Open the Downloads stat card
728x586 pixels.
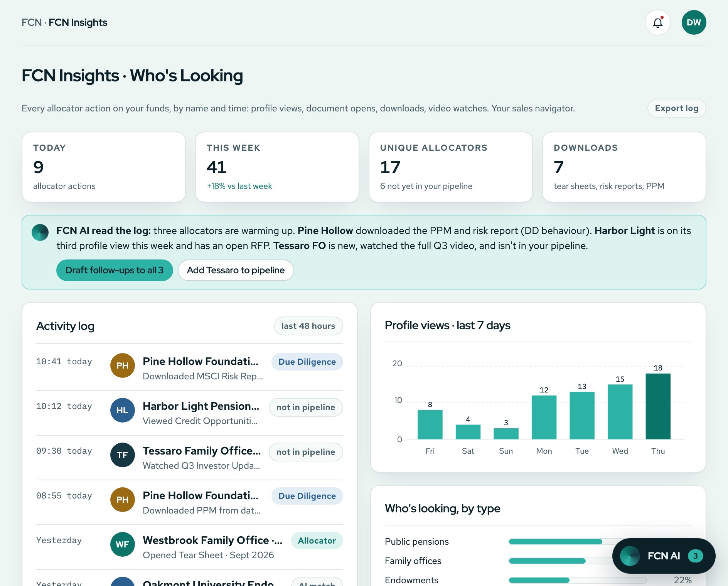pos(624,167)
